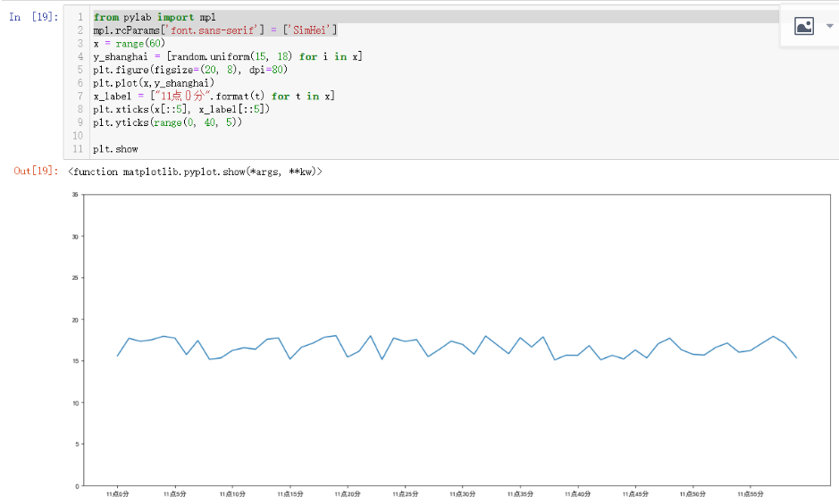Image resolution: width=839 pixels, height=504 pixels.
Task: Click the line 'x = range(60)'
Action: 129,43
